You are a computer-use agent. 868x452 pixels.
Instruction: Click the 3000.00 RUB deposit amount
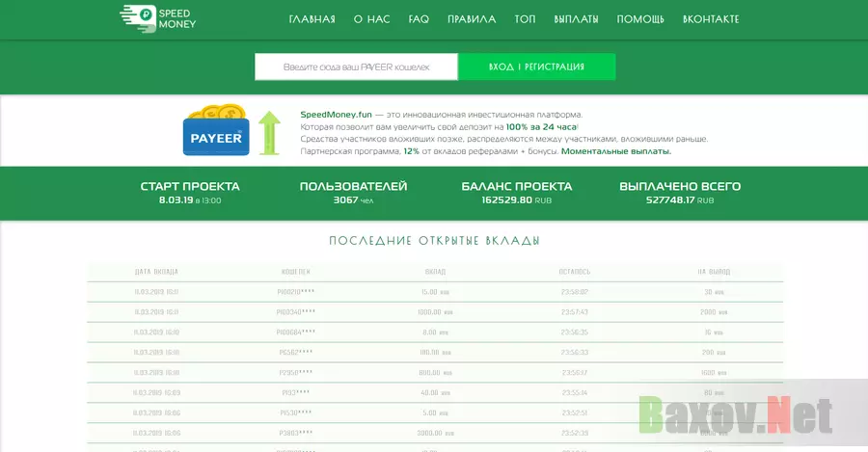coord(435,433)
